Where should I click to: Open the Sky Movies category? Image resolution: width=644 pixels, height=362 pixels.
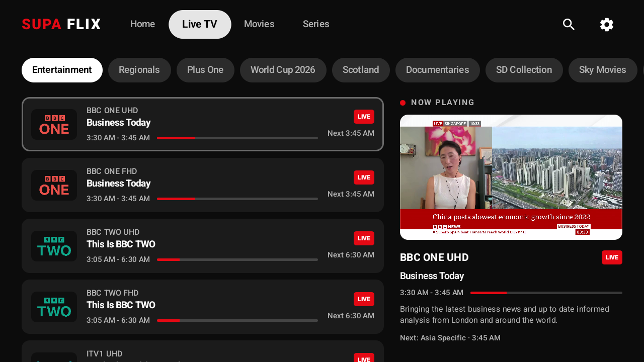point(603,70)
